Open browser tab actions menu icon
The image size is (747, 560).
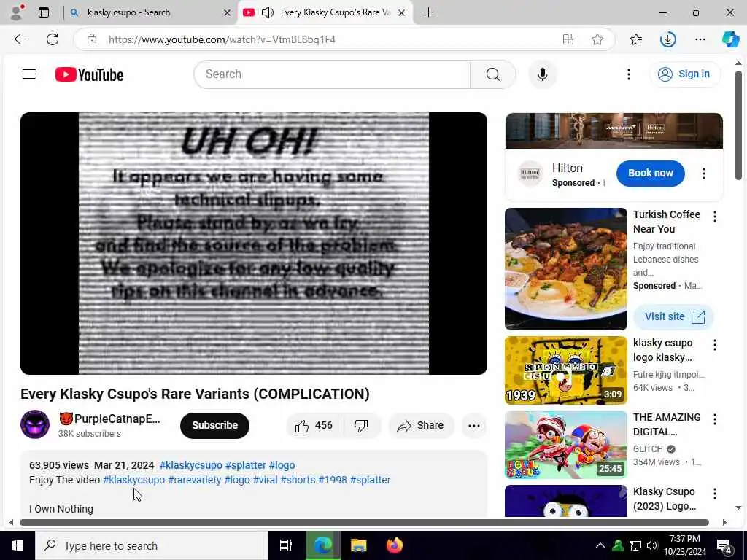pos(44,12)
